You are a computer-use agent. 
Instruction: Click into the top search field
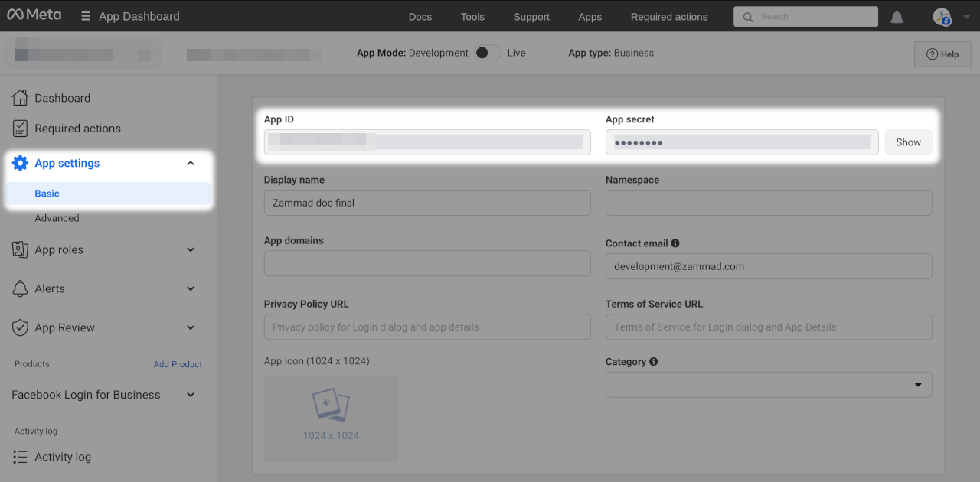(805, 17)
